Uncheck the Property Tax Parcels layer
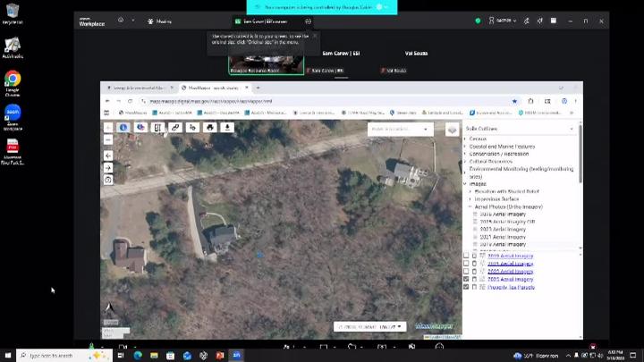Viewport: 644px width, 362px height. click(466, 287)
